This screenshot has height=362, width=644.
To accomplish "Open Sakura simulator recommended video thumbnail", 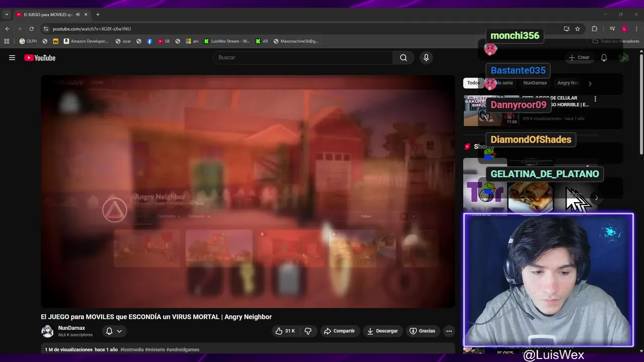I will (491, 110).
